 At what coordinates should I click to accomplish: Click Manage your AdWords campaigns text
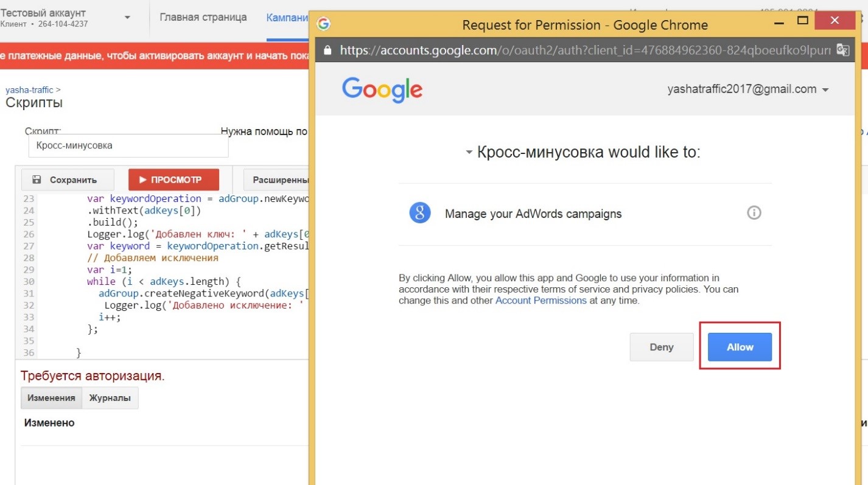pos(533,214)
